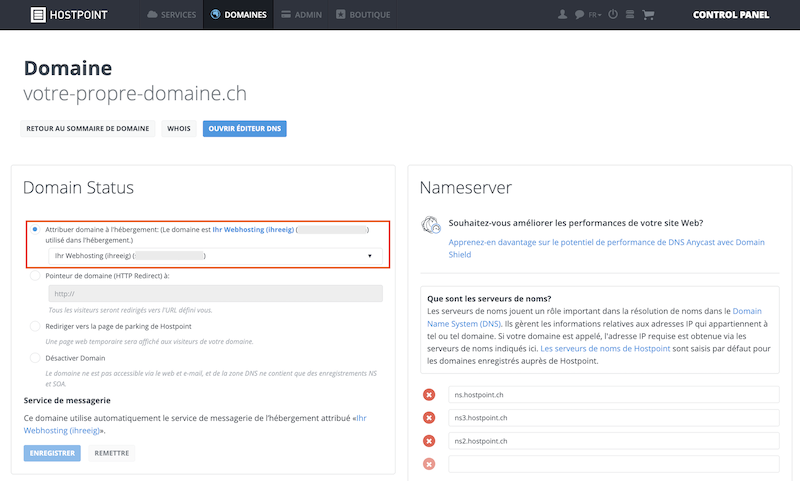Open the shopping cart icon
Screen dimensions: 800x481
click(x=648, y=15)
